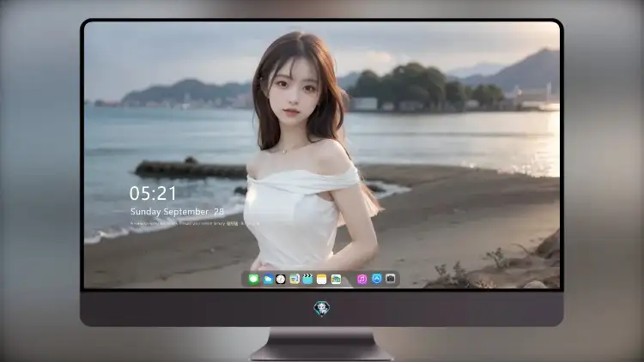This screenshot has height=362, width=644.
Task: Open the green Messages dock icon
Action: click(x=254, y=279)
